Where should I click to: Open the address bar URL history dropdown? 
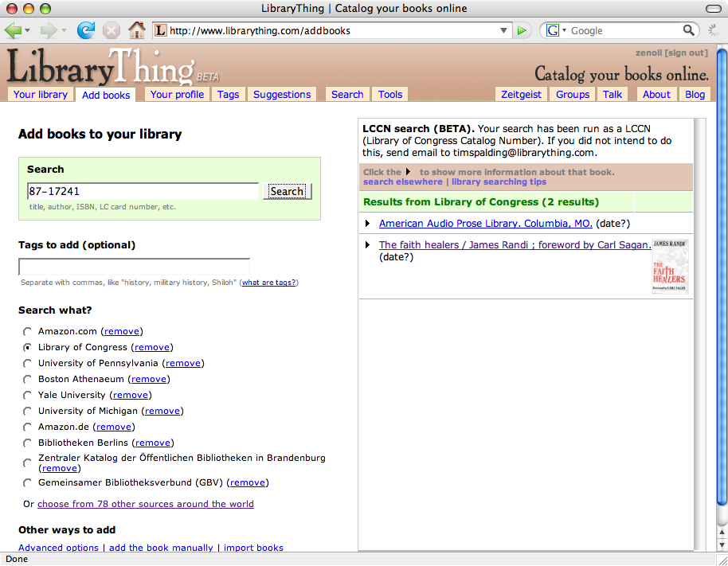[503, 30]
